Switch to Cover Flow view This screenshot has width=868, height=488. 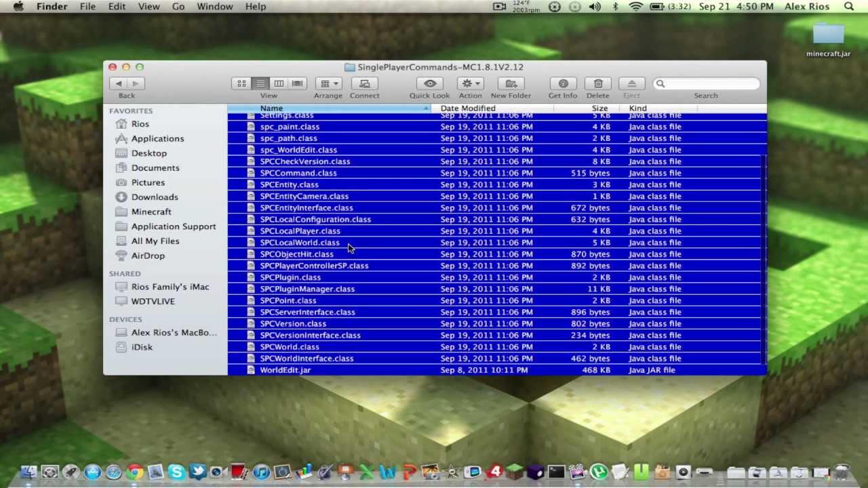tap(297, 83)
